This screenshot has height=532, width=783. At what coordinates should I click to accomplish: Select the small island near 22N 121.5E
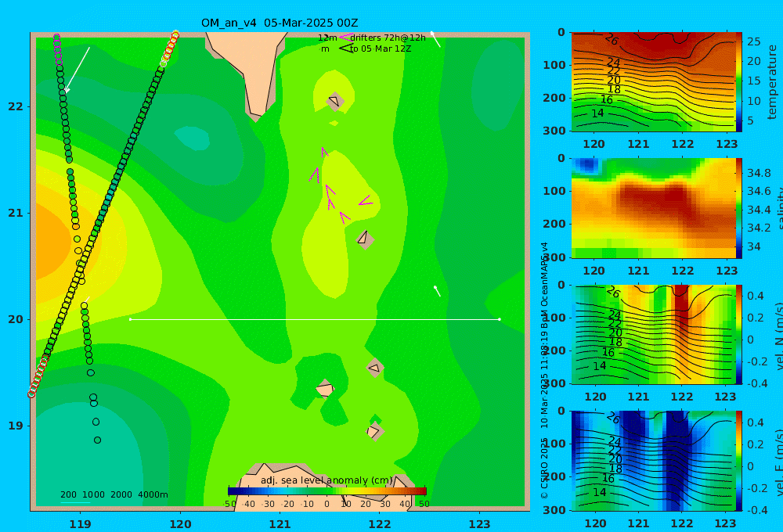tap(335, 101)
